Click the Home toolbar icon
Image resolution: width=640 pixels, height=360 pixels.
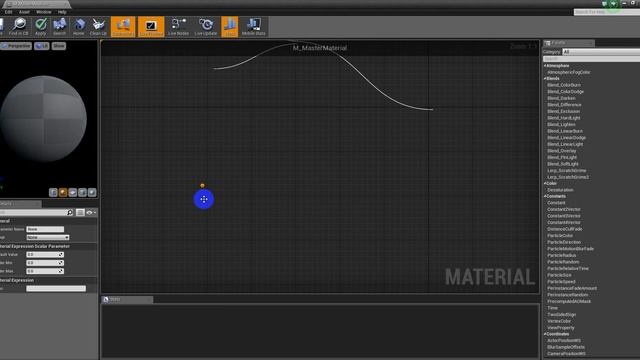pyautogui.click(x=79, y=27)
